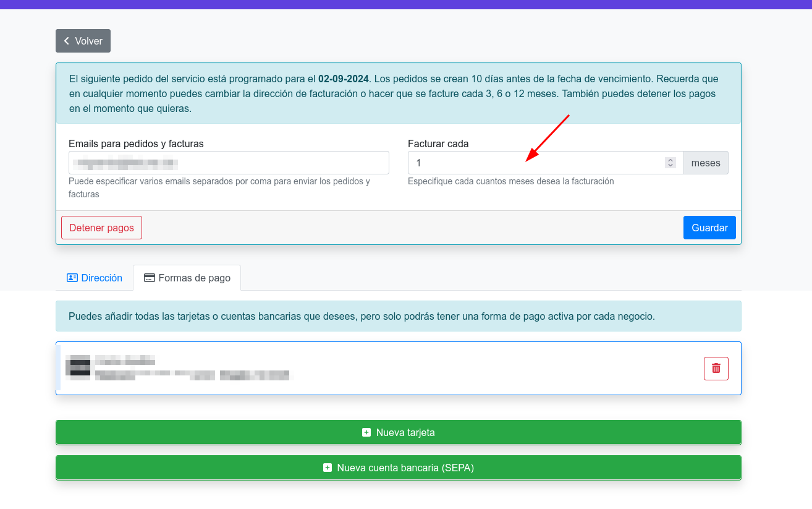
Task: Click the 'meses' unit label
Action: tap(706, 163)
